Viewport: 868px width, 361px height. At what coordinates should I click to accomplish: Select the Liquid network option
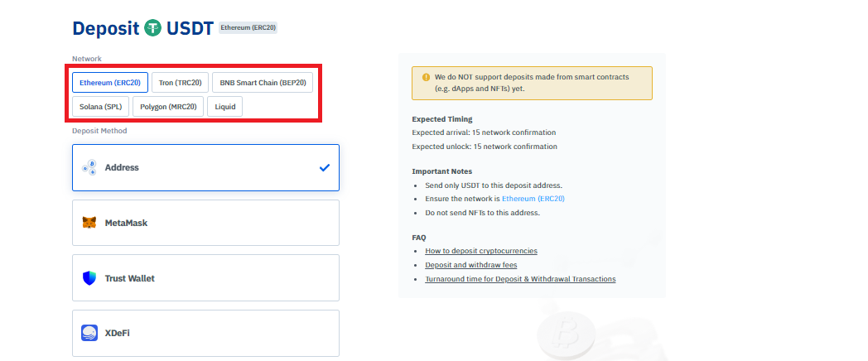point(224,107)
